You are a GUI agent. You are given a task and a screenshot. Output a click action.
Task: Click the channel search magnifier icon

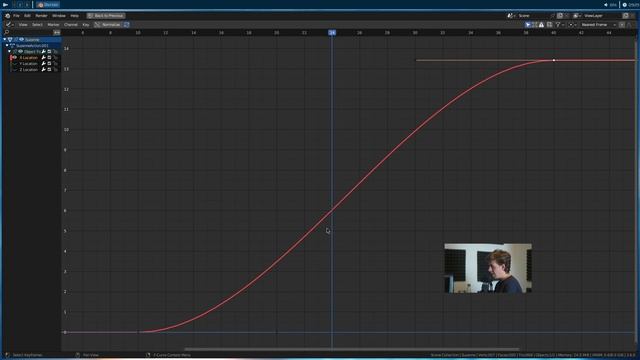point(7,32)
